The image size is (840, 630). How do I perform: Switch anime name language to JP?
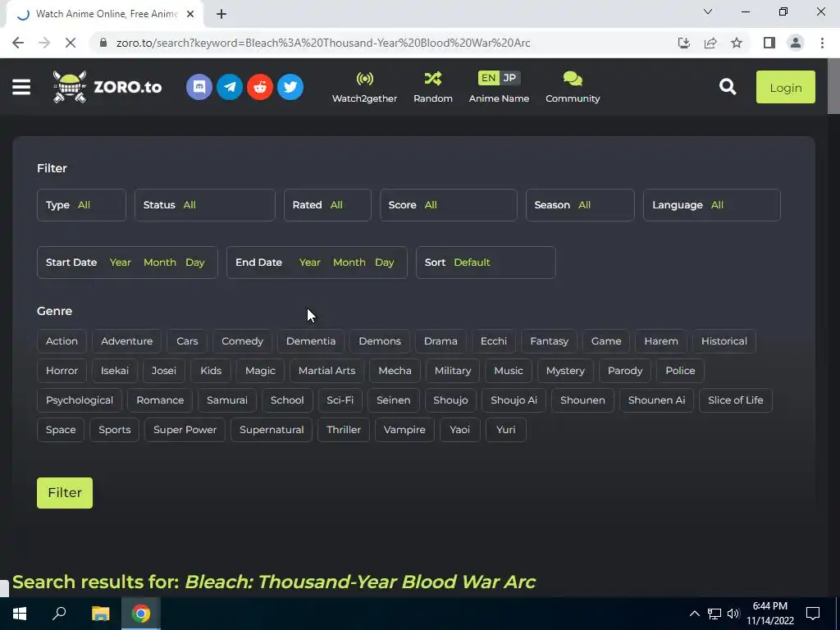[x=509, y=78]
